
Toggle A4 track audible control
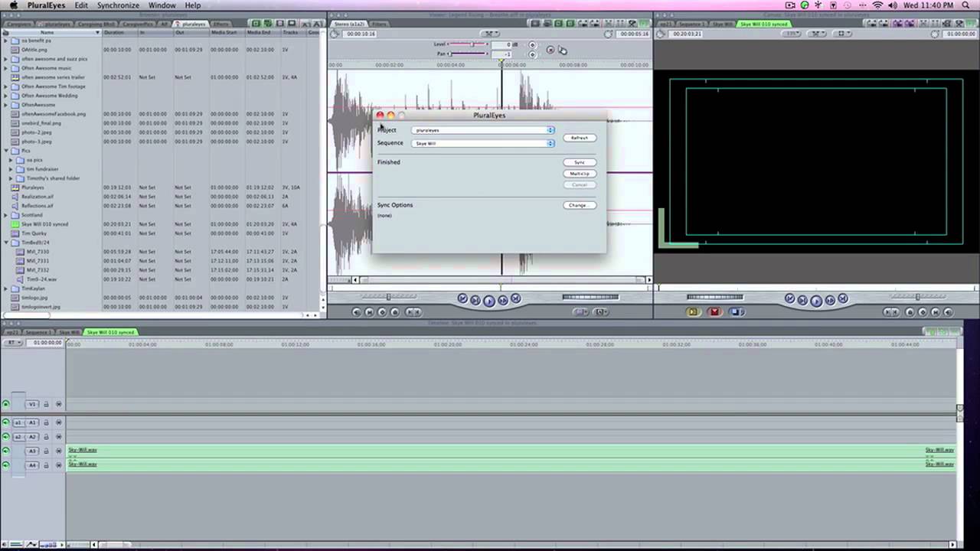click(x=6, y=465)
